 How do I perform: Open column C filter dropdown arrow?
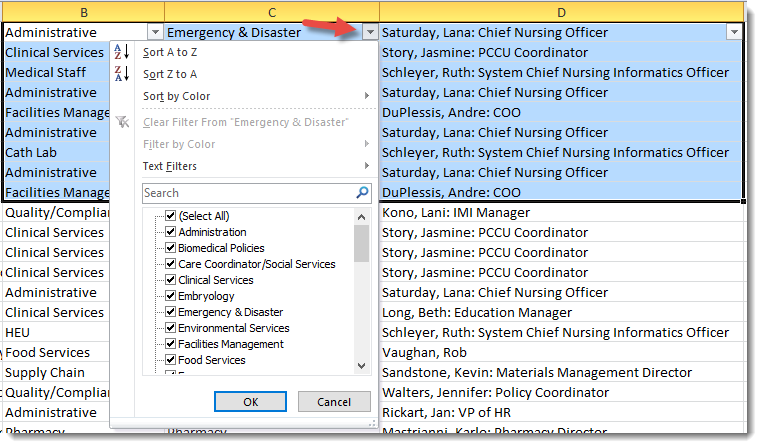point(370,33)
